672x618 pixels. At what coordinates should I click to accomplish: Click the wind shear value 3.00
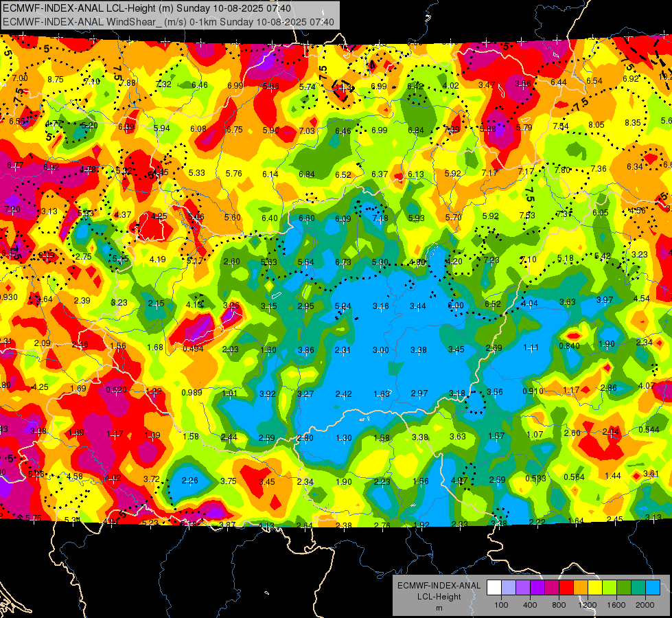pyautogui.click(x=380, y=350)
